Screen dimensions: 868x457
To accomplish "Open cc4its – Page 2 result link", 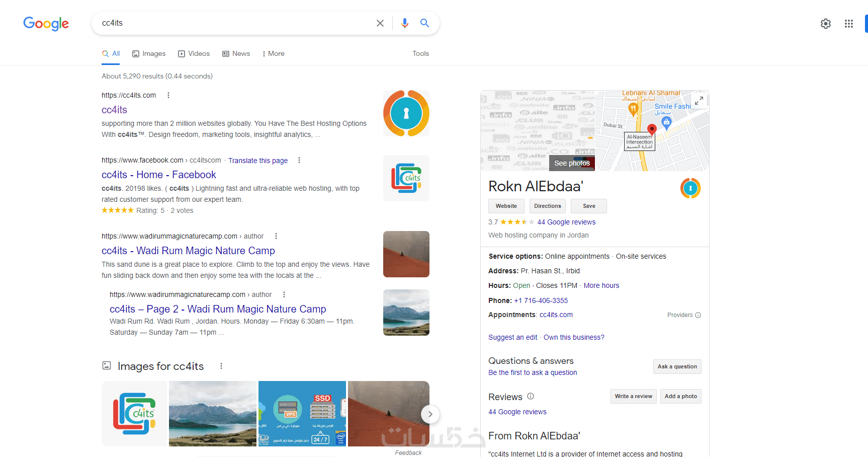I will [218, 309].
